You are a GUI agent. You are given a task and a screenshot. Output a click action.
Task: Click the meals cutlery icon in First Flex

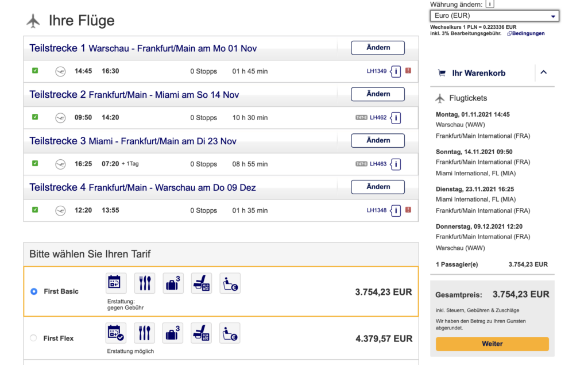[x=145, y=333]
